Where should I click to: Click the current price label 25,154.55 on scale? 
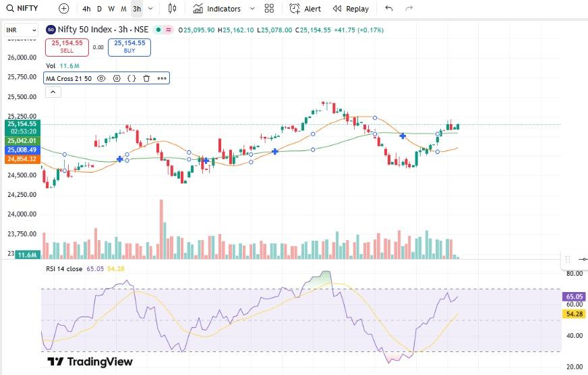tap(22, 124)
